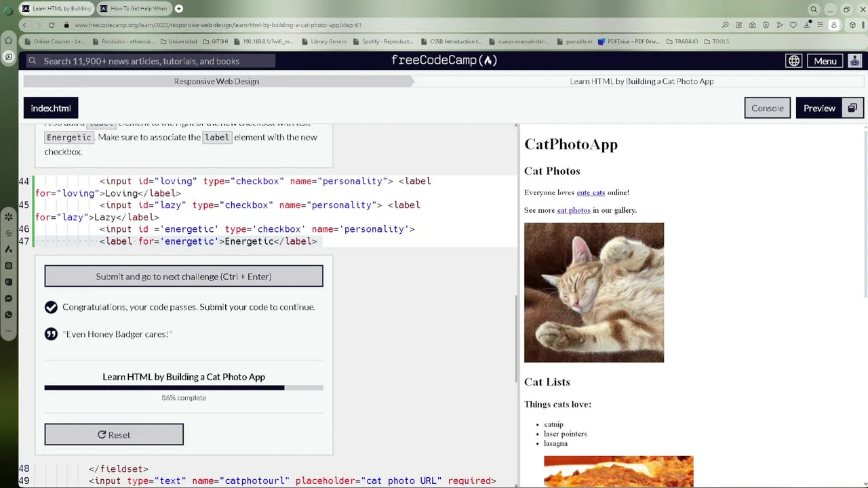Viewport: 868px width, 488px height.
Task: Click the freeCodeCamp logo header
Action: [x=444, y=60]
